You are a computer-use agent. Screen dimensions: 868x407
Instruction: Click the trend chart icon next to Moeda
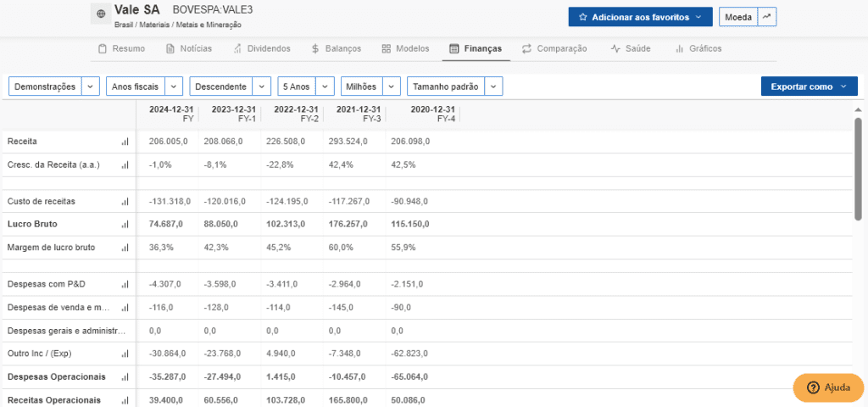coord(766,17)
